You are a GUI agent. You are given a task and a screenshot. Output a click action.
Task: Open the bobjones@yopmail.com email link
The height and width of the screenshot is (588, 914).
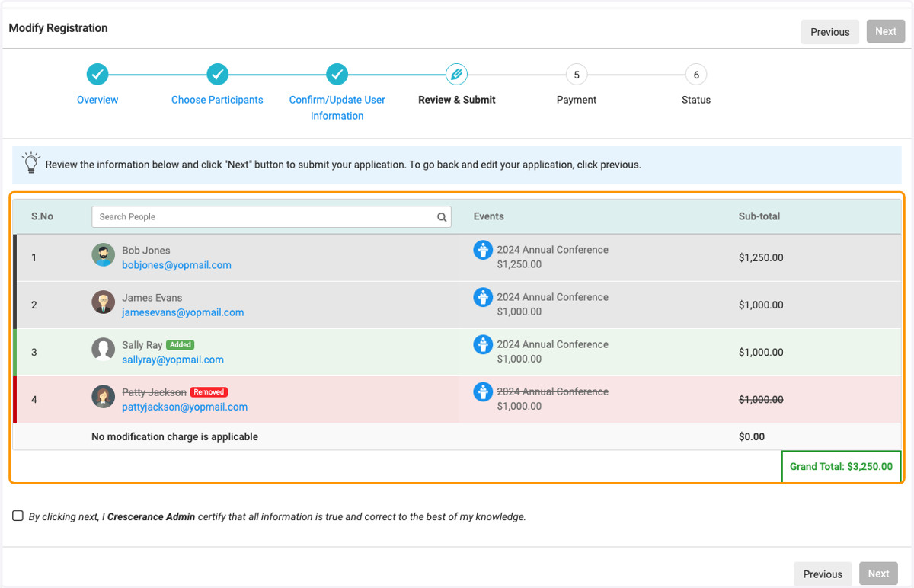177,265
